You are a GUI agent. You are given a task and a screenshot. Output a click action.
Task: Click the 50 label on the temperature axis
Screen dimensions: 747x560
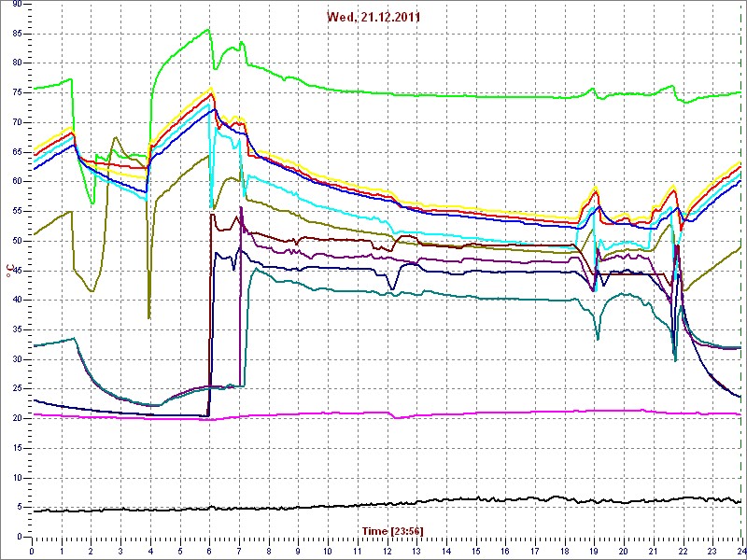tap(16, 241)
